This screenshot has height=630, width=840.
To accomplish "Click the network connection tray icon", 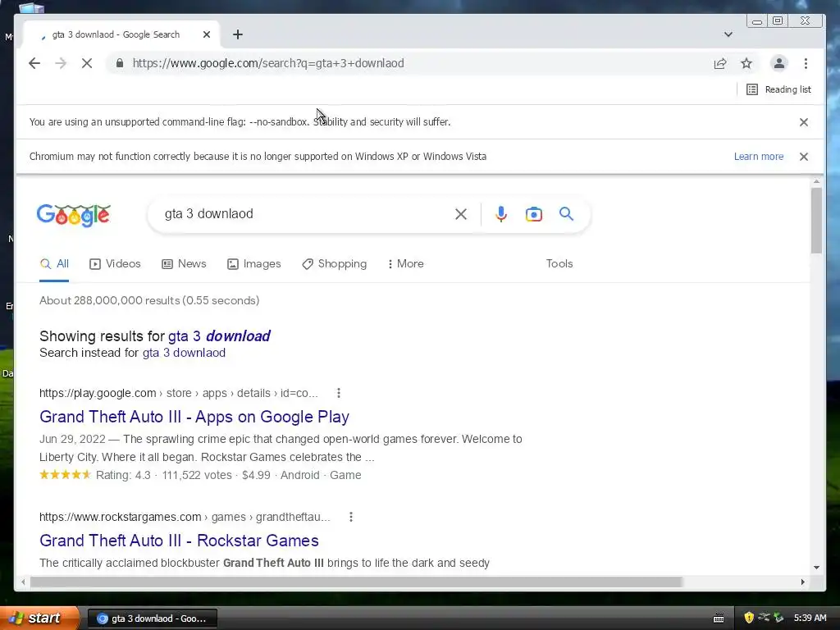I will [764, 618].
